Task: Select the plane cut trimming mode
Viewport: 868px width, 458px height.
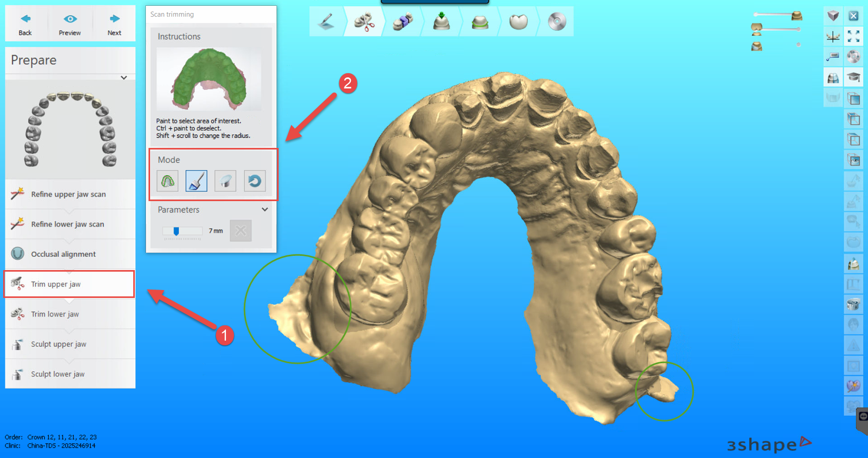Action: [x=225, y=181]
